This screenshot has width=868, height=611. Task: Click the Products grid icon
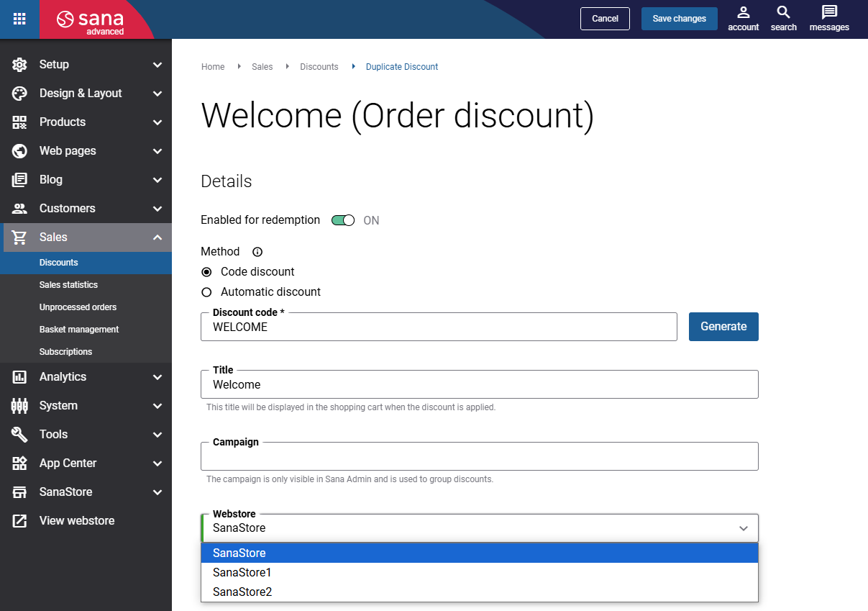coord(19,122)
